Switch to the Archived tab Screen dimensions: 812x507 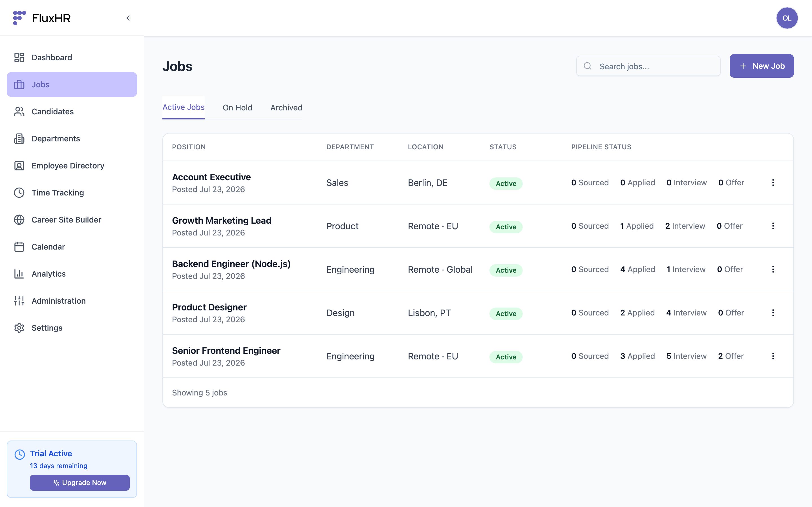click(286, 108)
